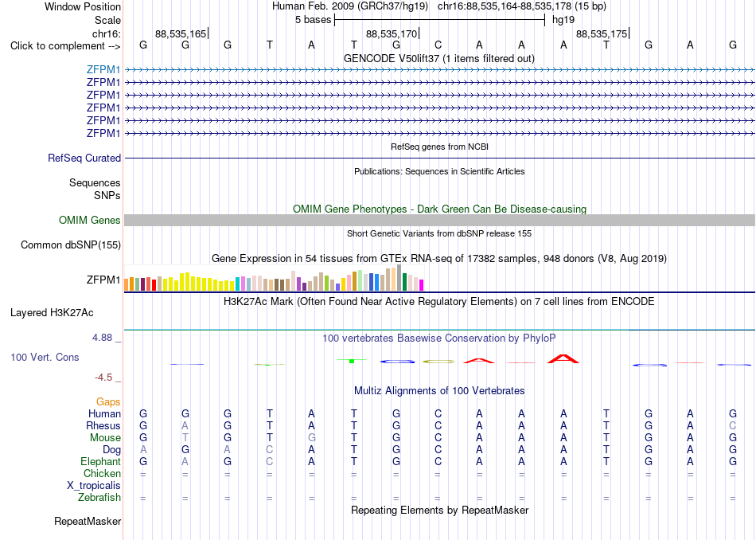Open 'Short Genetic Variants from dbSNP release 155'
756x540 pixels.
tap(439, 233)
